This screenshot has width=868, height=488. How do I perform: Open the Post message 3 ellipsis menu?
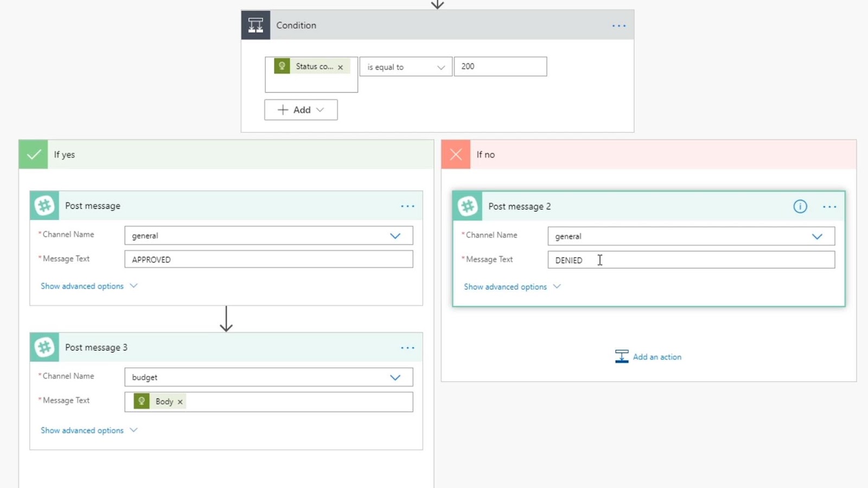point(407,348)
